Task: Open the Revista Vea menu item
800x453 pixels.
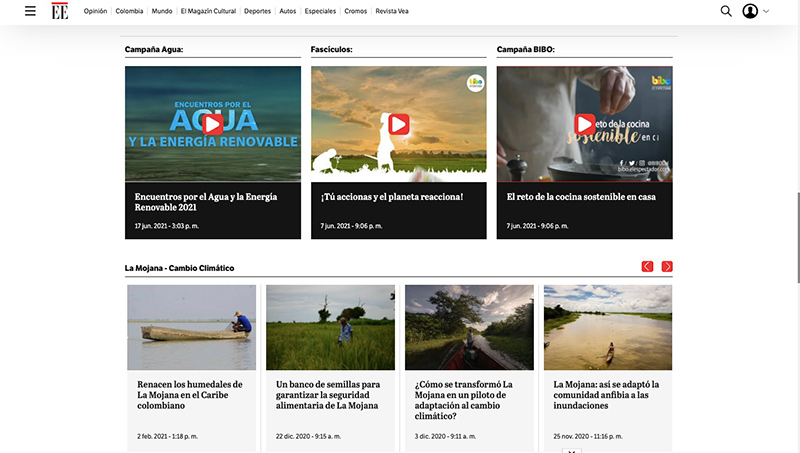Action: pyautogui.click(x=394, y=11)
